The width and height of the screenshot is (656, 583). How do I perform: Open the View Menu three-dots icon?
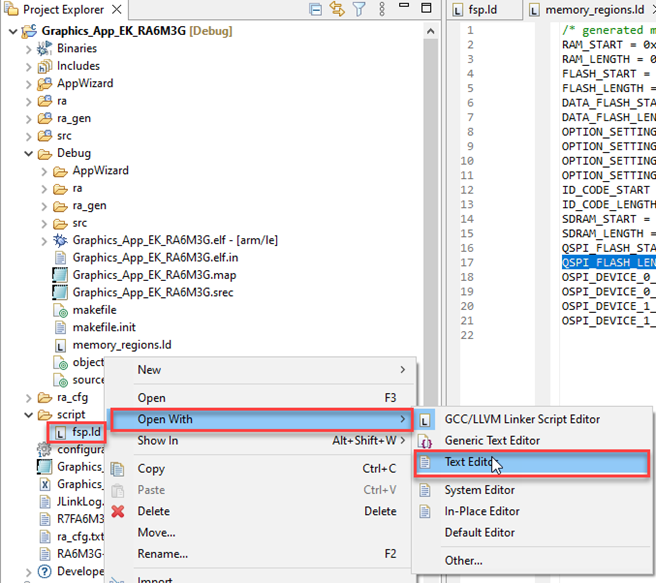click(x=382, y=9)
